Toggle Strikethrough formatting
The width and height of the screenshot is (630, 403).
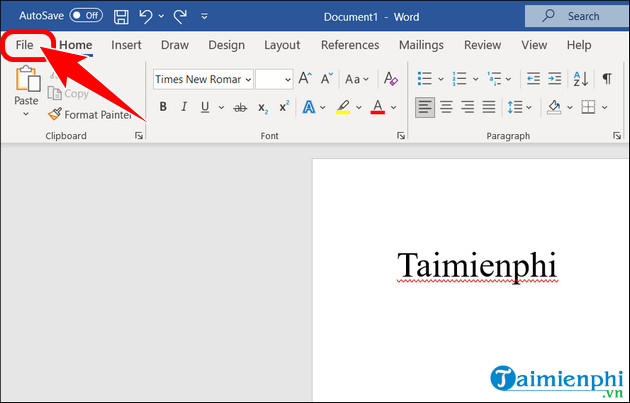tap(240, 107)
